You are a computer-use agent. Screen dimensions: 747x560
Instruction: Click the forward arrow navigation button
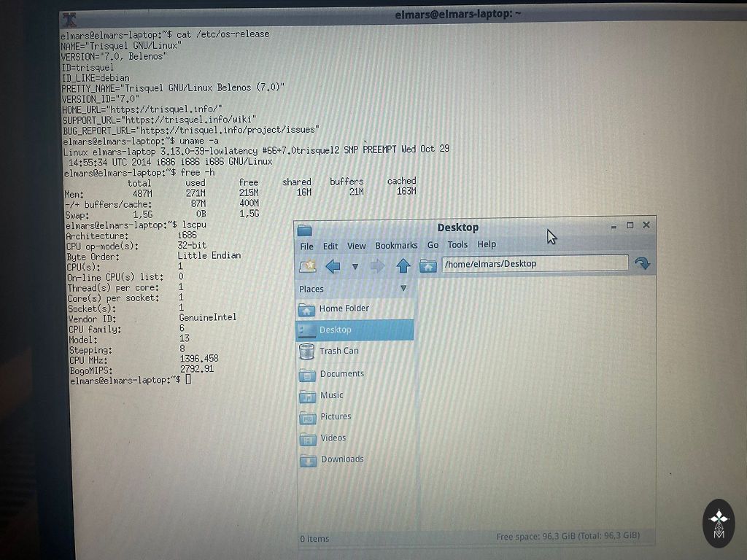(x=377, y=266)
